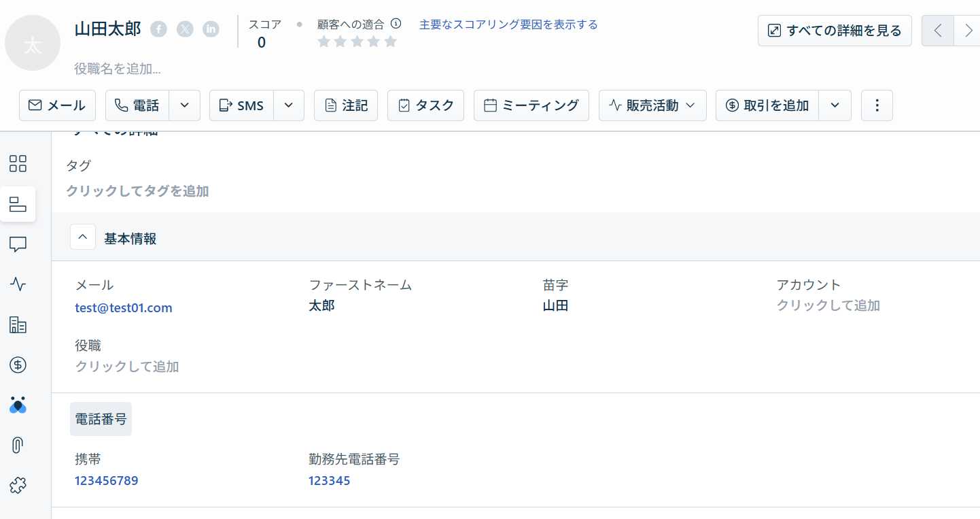Image resolution: width=980 pixels, height=519 pixels.
Task: Open the LinkedIn profile icon
Action: pyautogui.click(x=211, y=29)
